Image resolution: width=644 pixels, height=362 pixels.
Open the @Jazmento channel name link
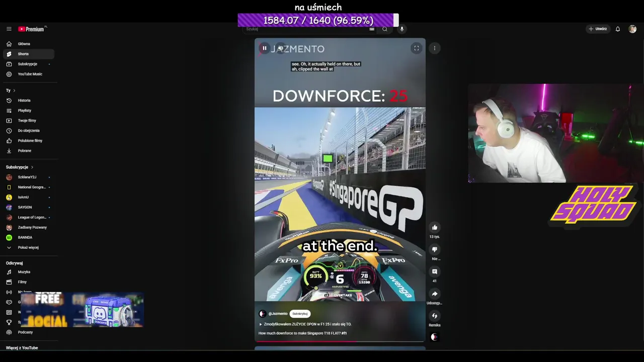(x=278, y=314)
